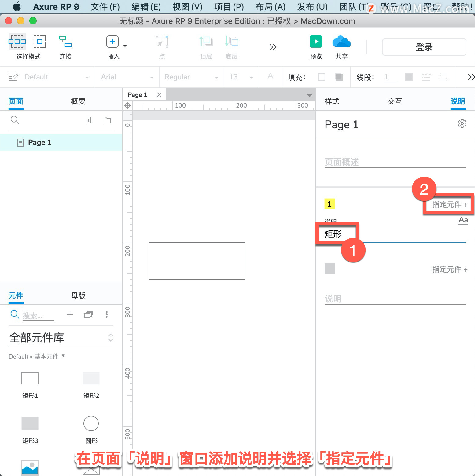Switch to the 元件 Widgets tab
The image size is (475, 476).
(x=16, y=295)
